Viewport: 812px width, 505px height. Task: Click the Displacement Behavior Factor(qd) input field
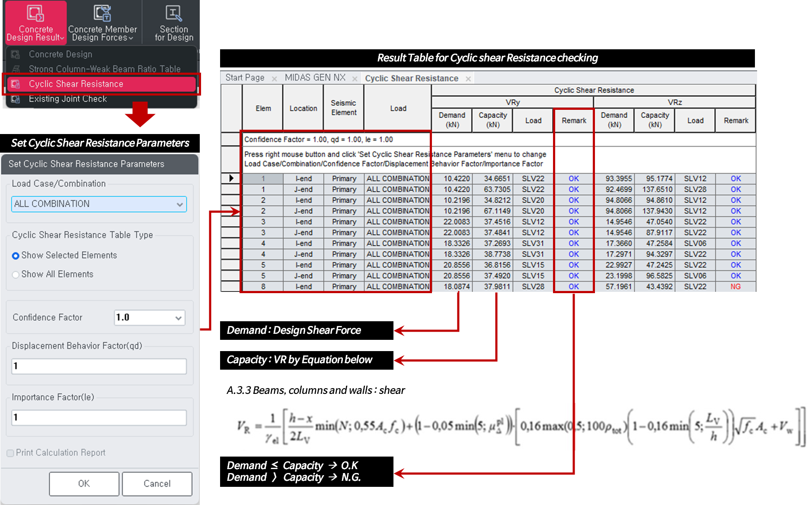point(99,366)
